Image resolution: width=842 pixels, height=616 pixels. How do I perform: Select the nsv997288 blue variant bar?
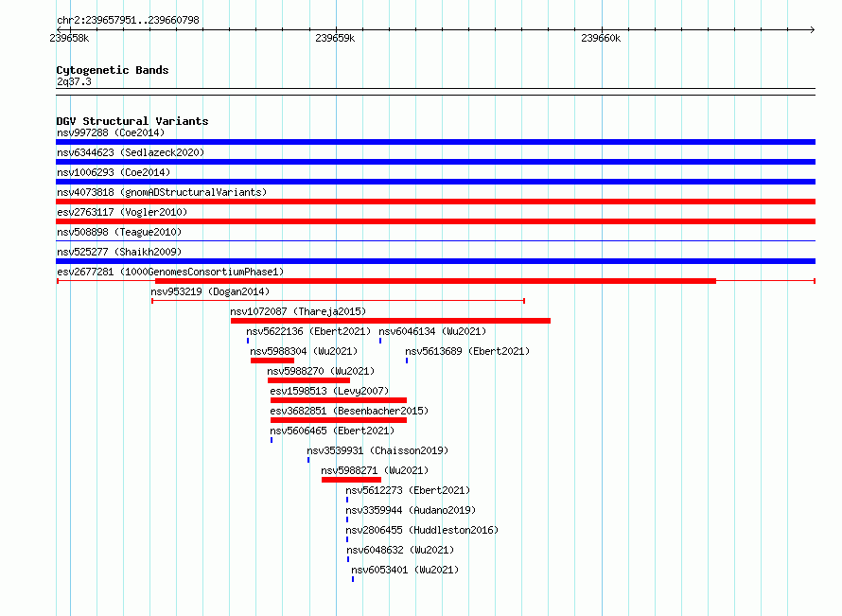pos(435,142)
